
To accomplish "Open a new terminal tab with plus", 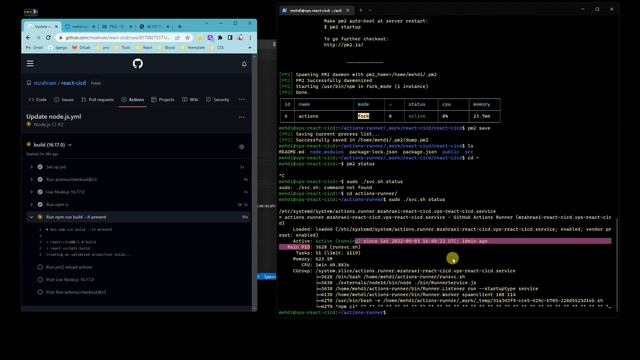I will coord(361,10).
